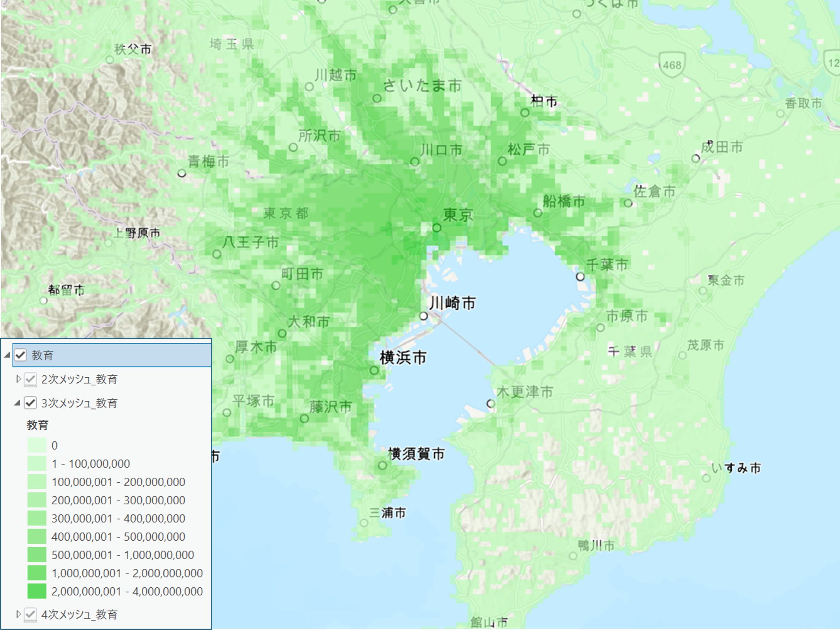840x630 pixels.
Task: Select the 4次メッシュ_教育 layer name
Action: (79, 615)
